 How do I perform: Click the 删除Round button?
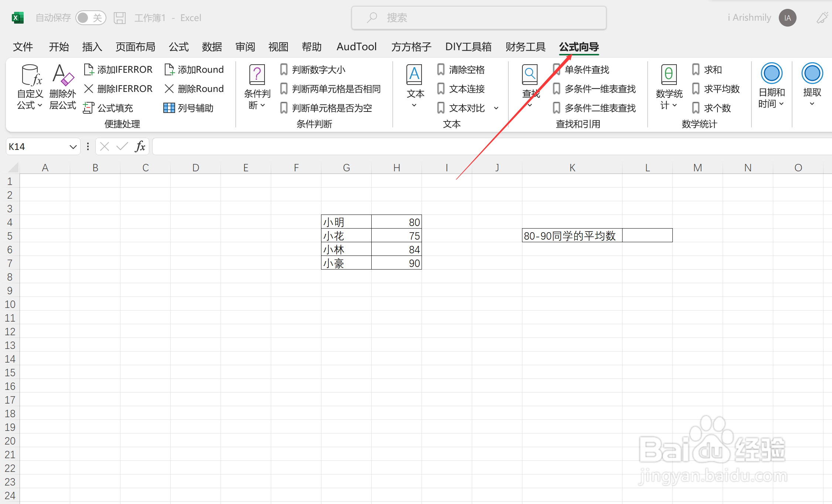click(x=194, y=89)
